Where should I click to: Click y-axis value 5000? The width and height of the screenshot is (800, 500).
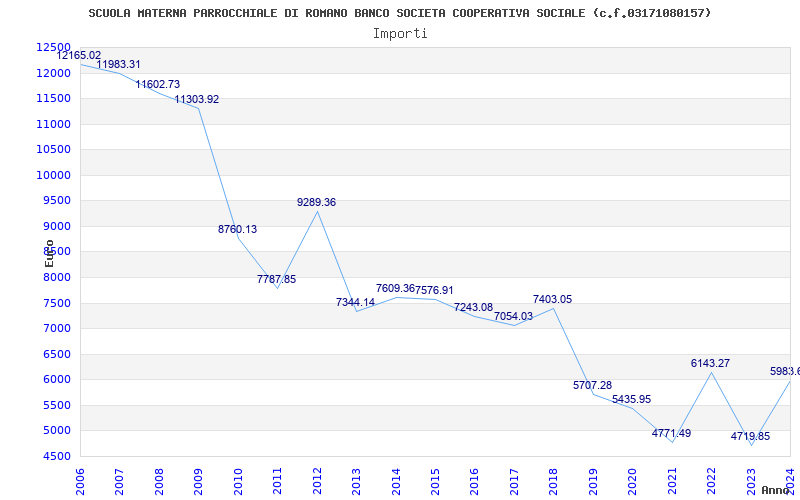click(56, 430)
